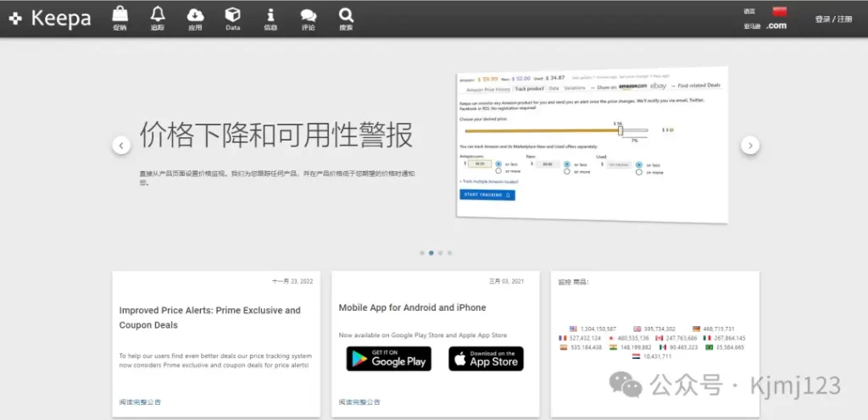Click the Indian flag in product stats
The width and height of the screenshot is (868, 420).
614,348
